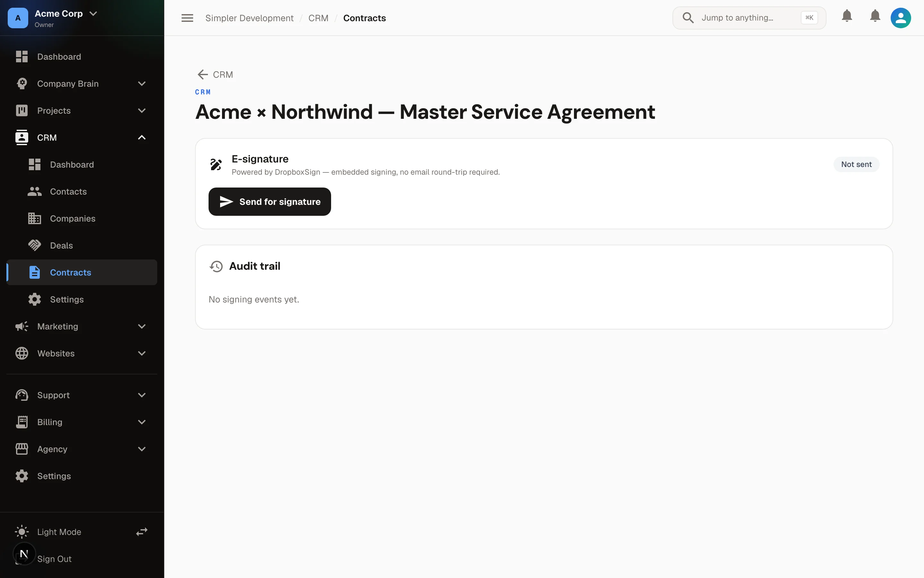Click the blue CRM label above the title

click(x=203, y=92)
